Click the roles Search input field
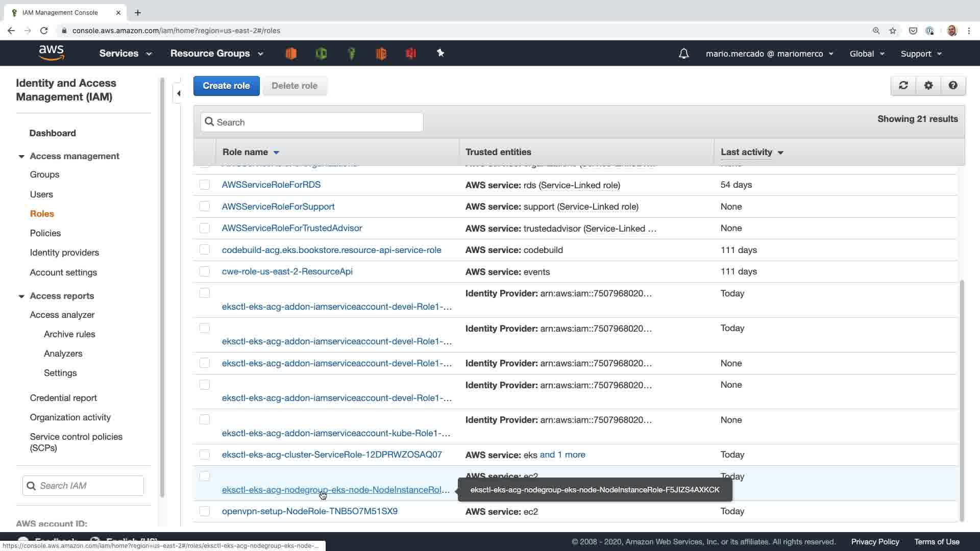This screenshot has height=551, width=980. (x=312, y=122)
